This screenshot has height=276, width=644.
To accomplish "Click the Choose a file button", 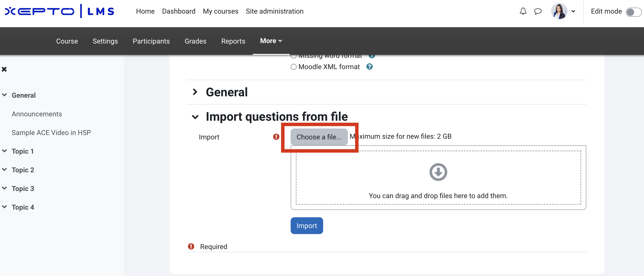I will click(319, 137).
